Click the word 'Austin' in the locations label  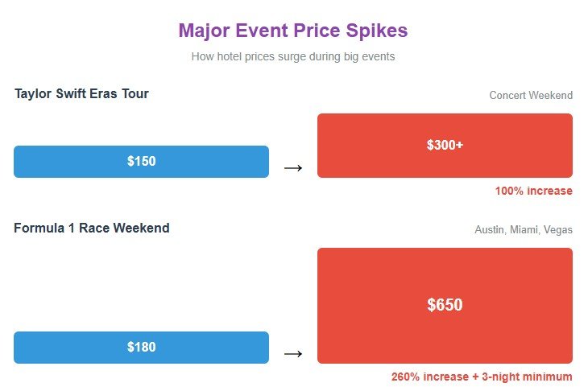point(490,230)
